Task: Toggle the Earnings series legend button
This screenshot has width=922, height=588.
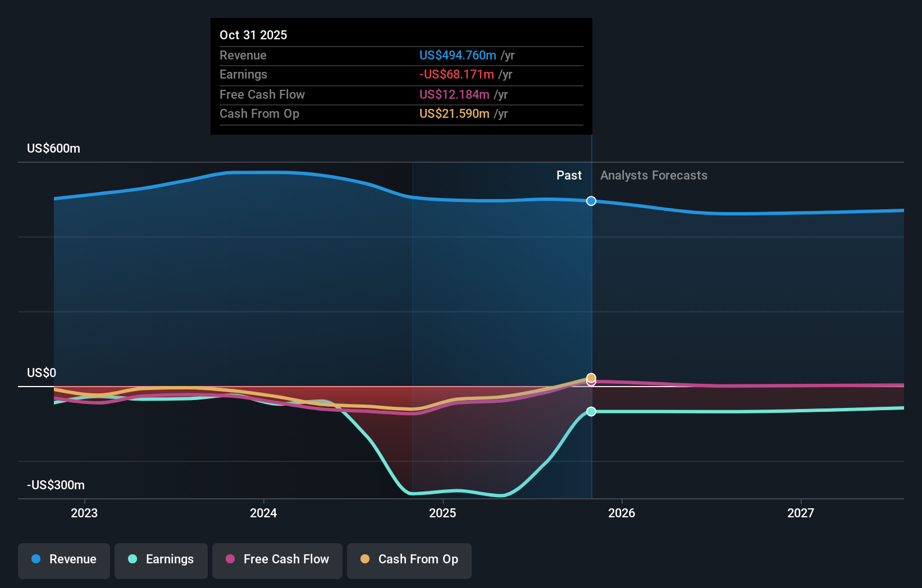Action: pos(161,560)
